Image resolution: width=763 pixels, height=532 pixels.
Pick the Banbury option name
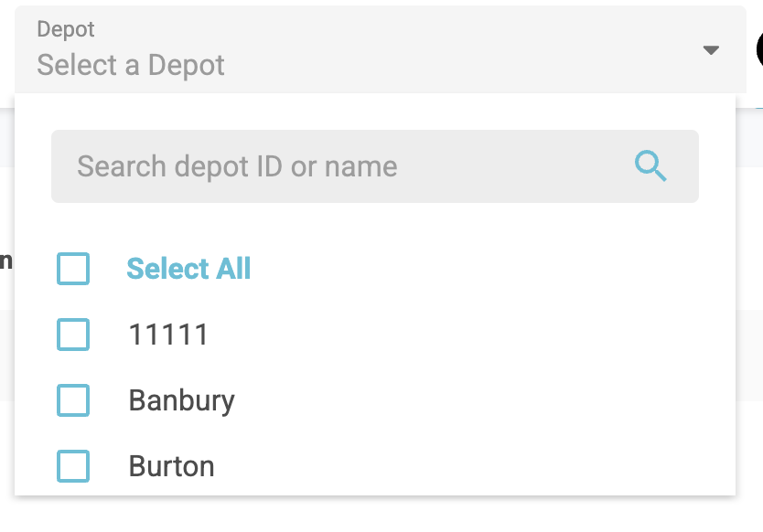tap(182, 400)
